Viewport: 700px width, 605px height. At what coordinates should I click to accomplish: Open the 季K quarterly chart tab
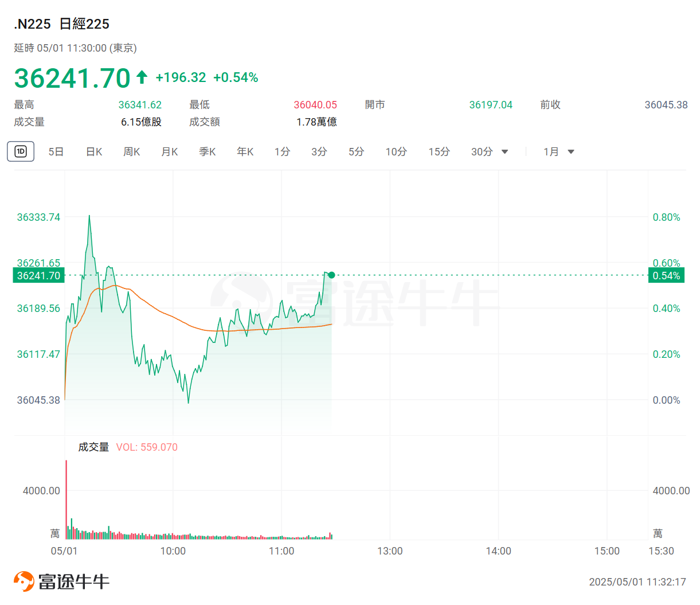click(x=208, y=152)
